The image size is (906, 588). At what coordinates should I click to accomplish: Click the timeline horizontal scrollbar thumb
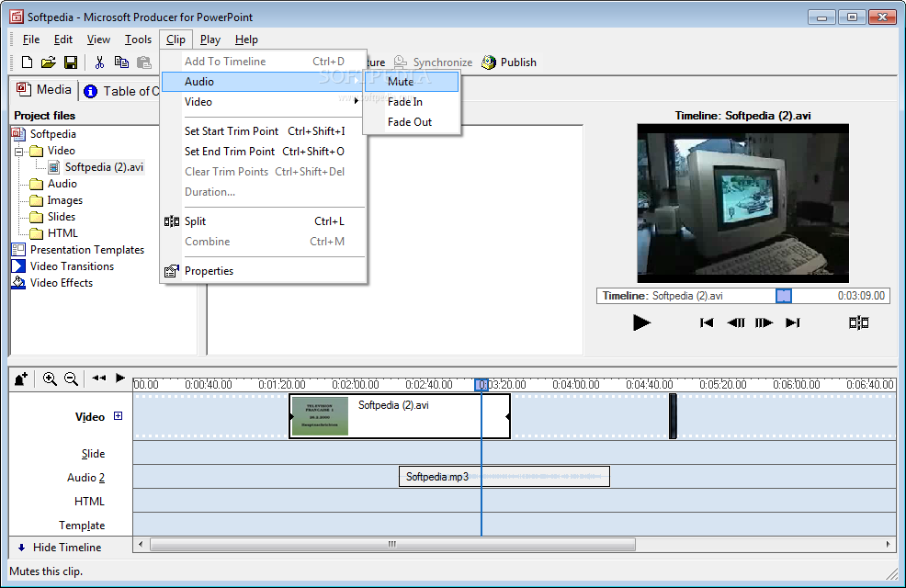tap(392, 544)
